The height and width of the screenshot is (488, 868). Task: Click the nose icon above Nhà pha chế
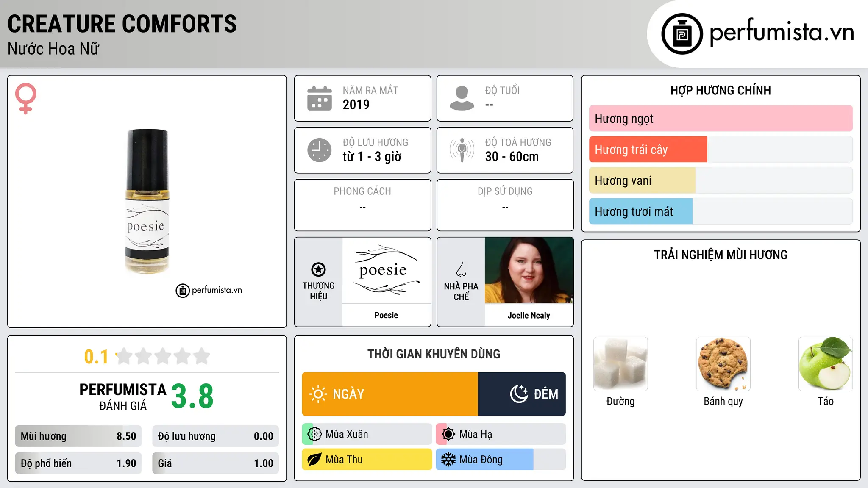(461, 269)
